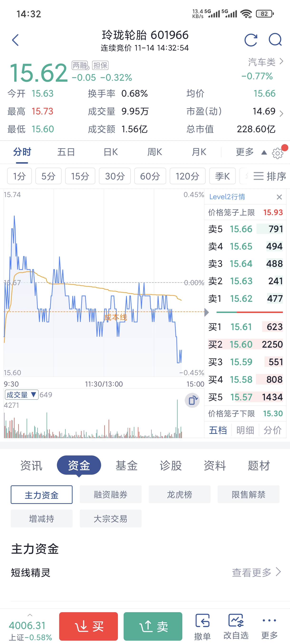Image resolution: width=290 pixels, height=644 pixels.
Task: Tap the 卖5 15.66 ask row
Action: click(x=246, y=229)
